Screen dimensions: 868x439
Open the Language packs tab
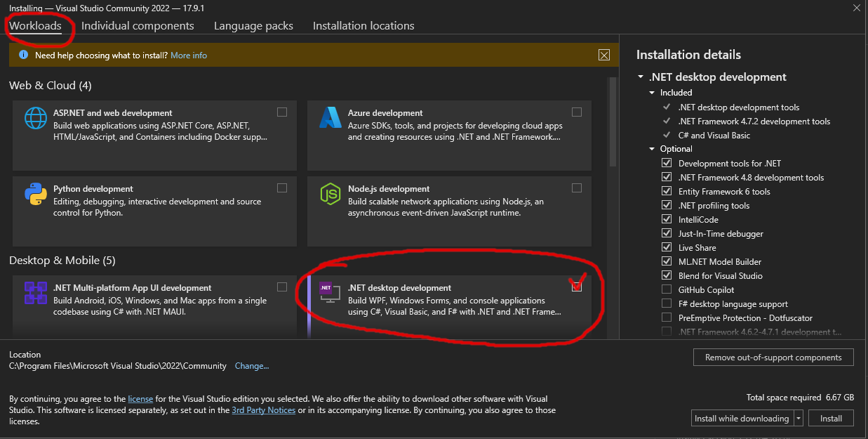253,26
